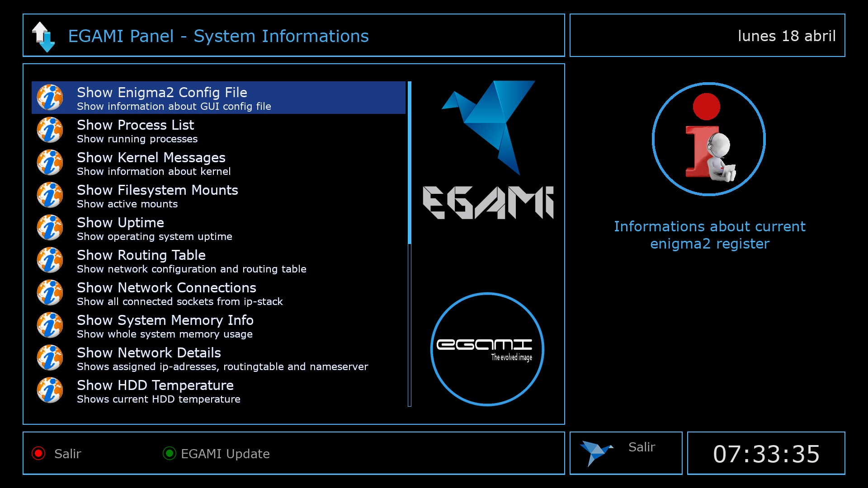868x488 pixels.
Task: Click the info icon beside Show HDD Temperature
Action: [50, 390]
